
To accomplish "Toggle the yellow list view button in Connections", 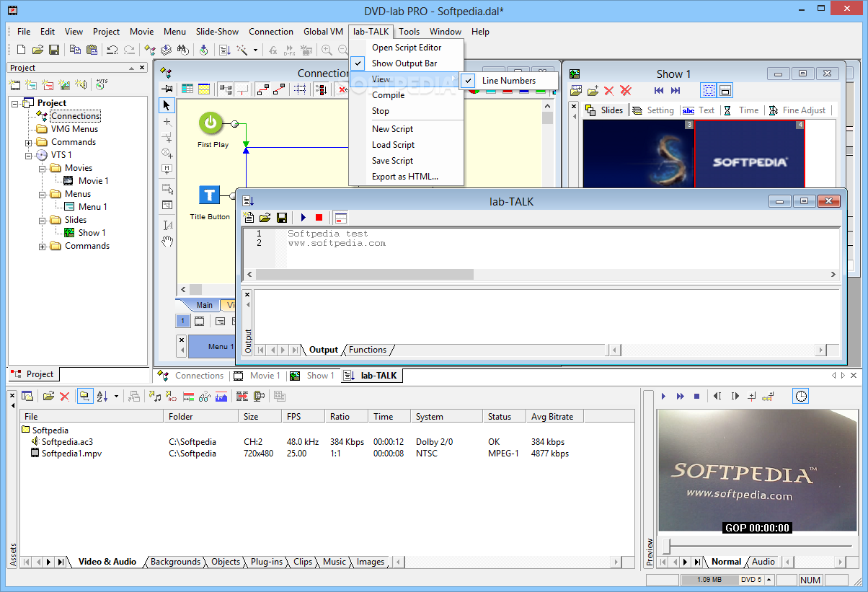I will 205,89.
